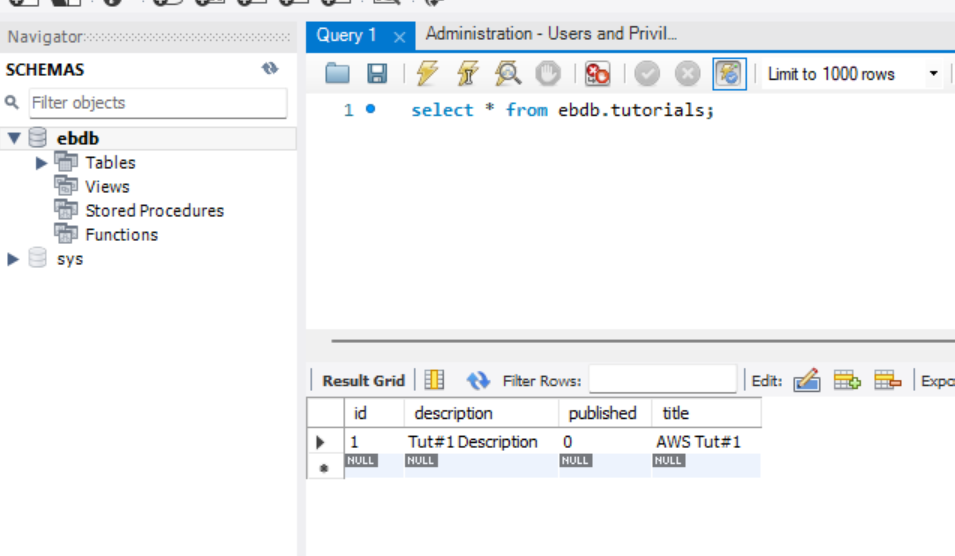The width and height of the screenshot is (955, 556).
Task: Refresh the schemas list icon
Action: coord(270,69)
